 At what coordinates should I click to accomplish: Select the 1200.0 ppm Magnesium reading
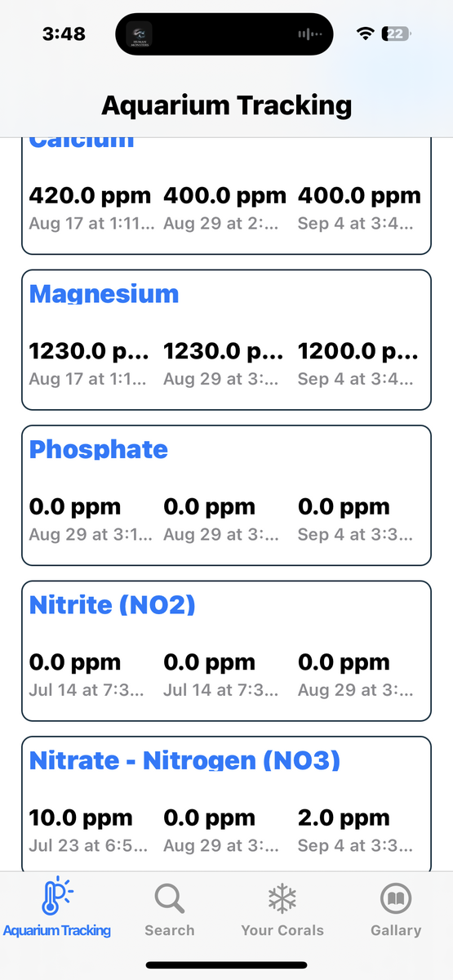click(x=358, y=351)
